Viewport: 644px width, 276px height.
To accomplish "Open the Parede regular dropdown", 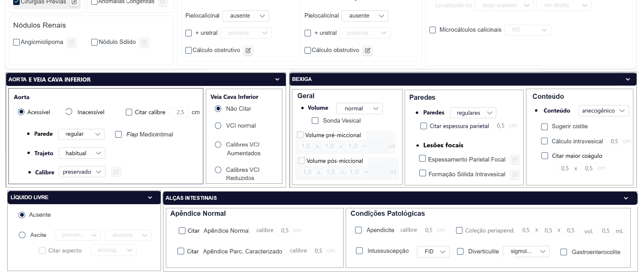I will coord(81,134).
